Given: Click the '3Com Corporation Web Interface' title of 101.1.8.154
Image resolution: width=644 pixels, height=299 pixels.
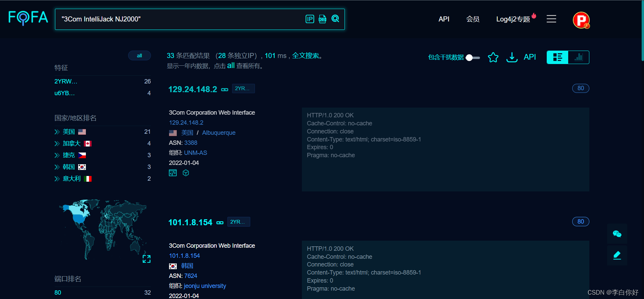Looking at the screenshot, I should (x=212, y=246).
